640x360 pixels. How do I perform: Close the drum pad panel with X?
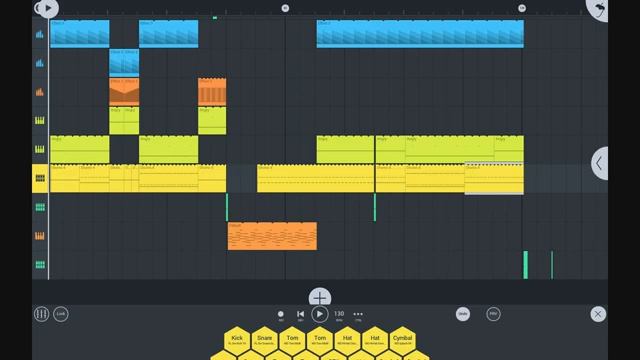598,314
